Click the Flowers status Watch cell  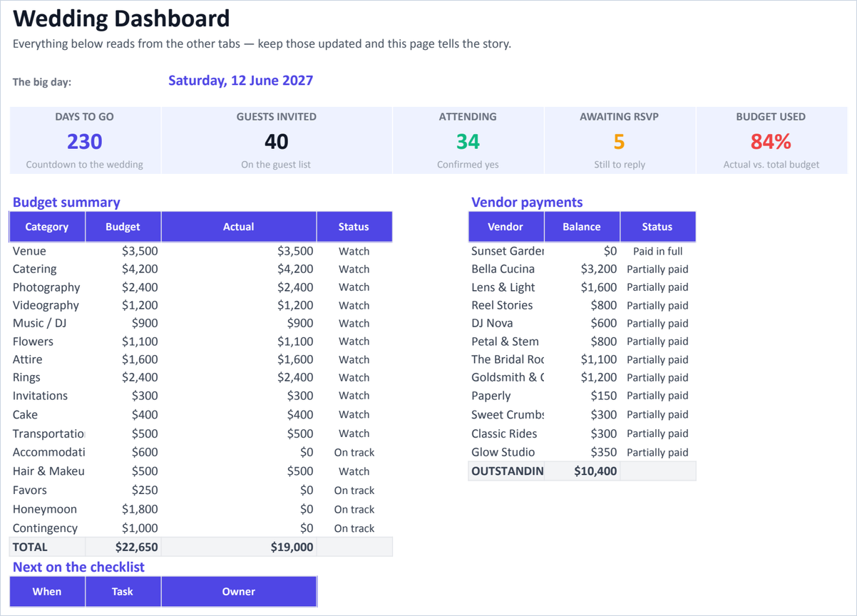(354, 342)
